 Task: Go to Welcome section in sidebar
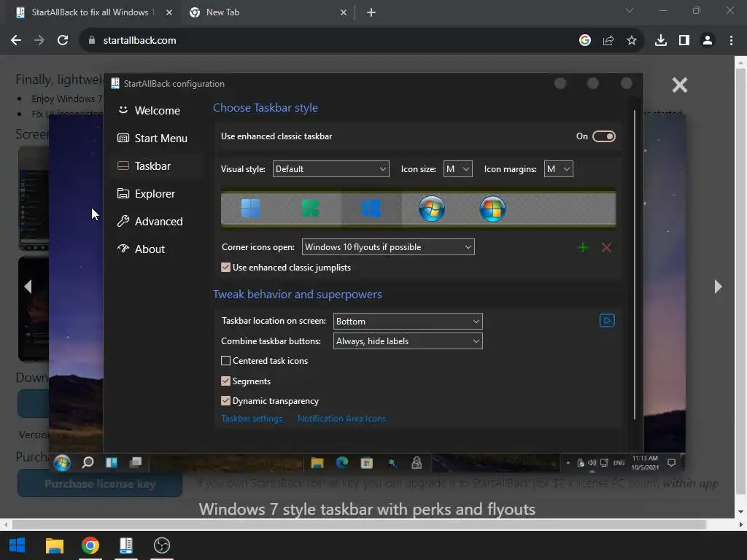click(x=158, y=111)
